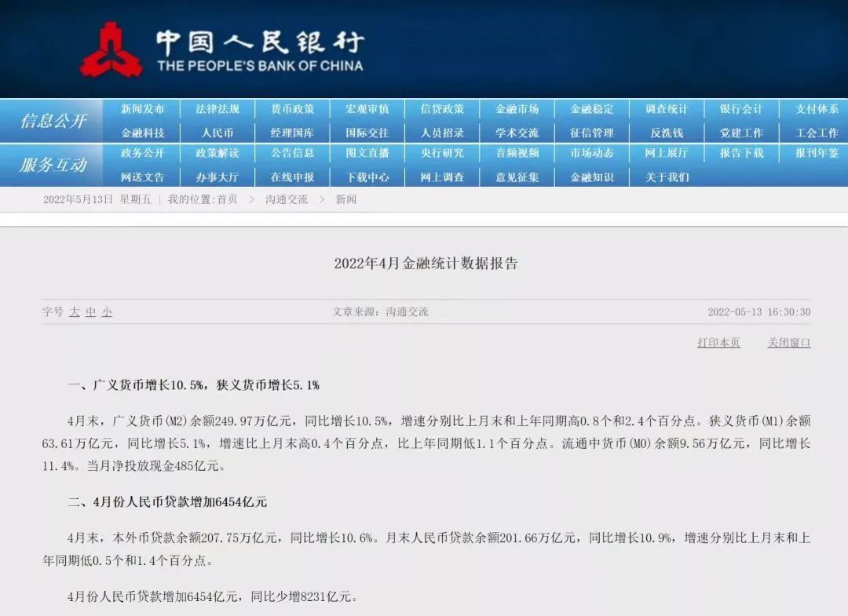Go to 报告下载 page

[x=741, y=153]
